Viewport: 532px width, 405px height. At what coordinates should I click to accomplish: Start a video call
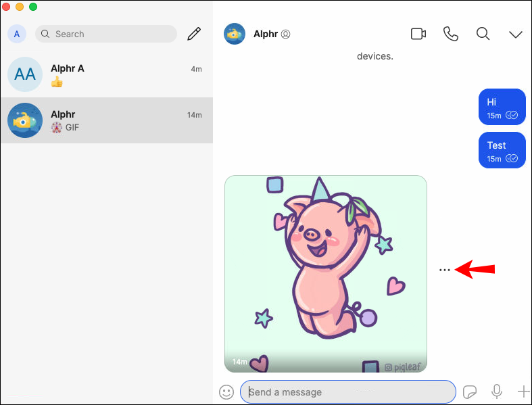(x=418, y=34)
